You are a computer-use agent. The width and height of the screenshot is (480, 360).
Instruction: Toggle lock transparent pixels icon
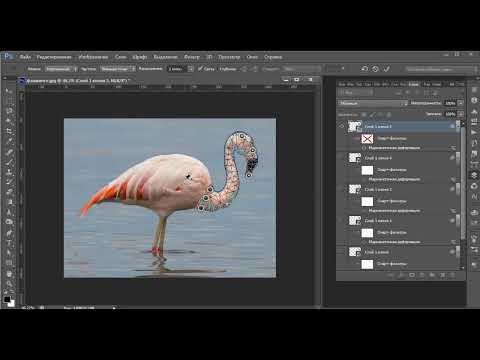click(364, 114)
